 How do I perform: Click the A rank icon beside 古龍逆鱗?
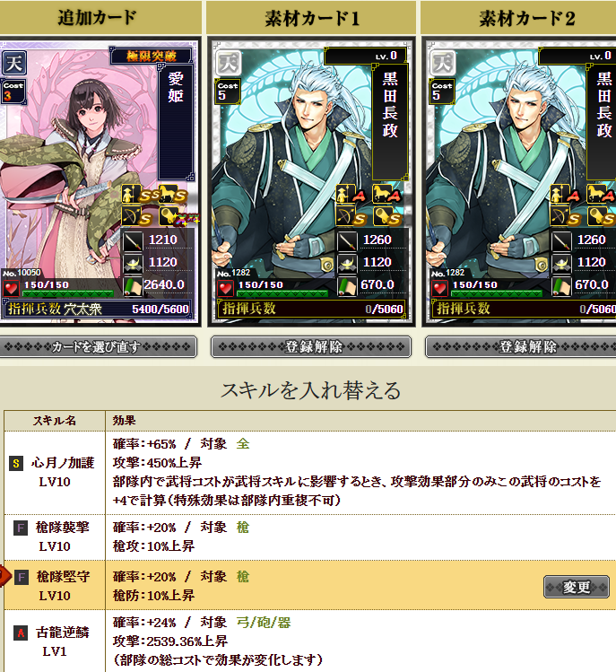(x=20, y=633)
